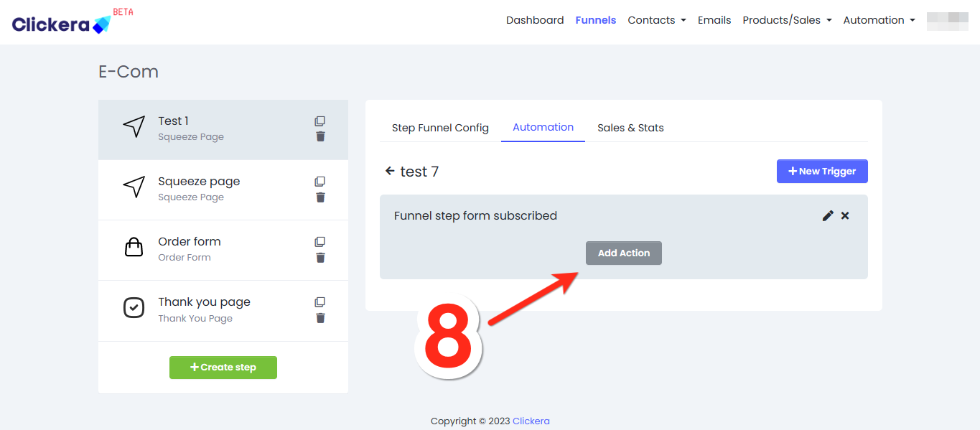Go to Dashboard
This screenshot has width=980, height=430.
[535, 20]
